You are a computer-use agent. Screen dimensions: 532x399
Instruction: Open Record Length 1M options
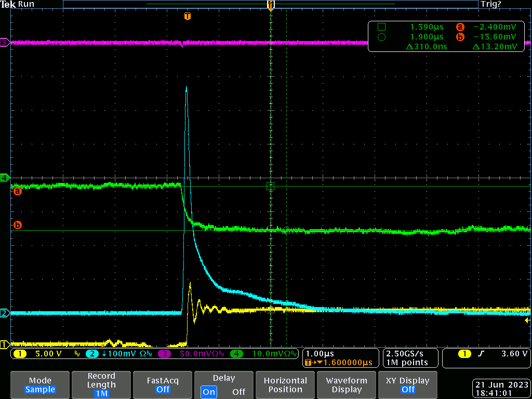pyautogui.click(x=101, y=385)
